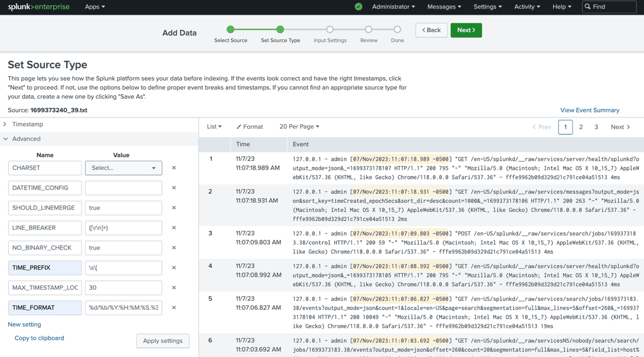Click the green health status check icon
The width and height of the screenshot is (644, 357).
click(x=358, y=7)
